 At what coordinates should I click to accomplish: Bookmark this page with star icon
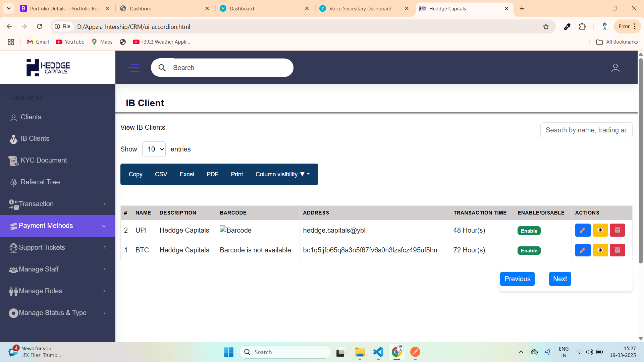(x=546, y=26)
